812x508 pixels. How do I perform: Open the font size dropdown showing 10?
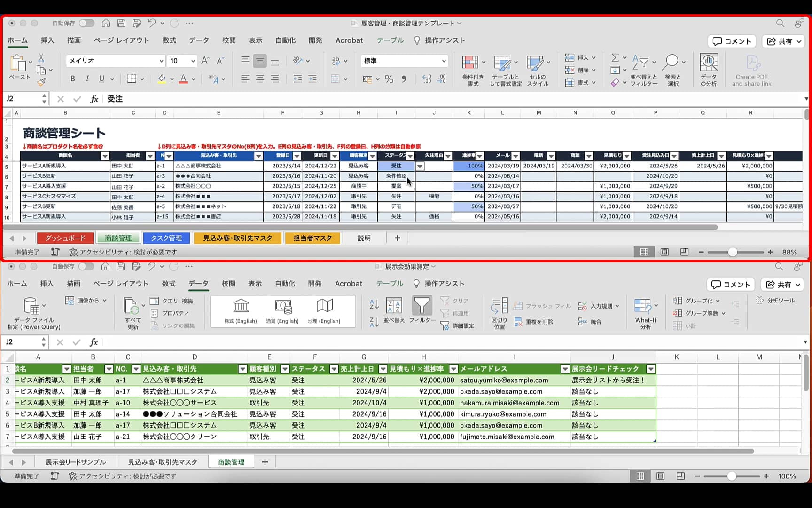(x=193, y=61)
